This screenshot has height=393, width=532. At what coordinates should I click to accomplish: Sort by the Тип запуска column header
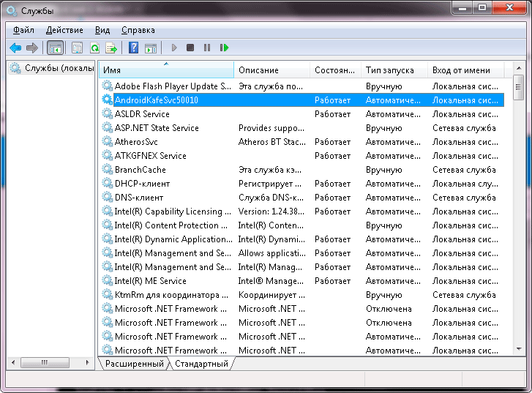(x=390, y=70)
